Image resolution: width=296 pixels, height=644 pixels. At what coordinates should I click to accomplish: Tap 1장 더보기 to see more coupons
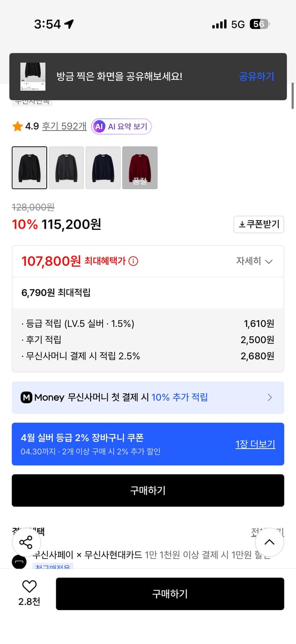coord(255,445)
